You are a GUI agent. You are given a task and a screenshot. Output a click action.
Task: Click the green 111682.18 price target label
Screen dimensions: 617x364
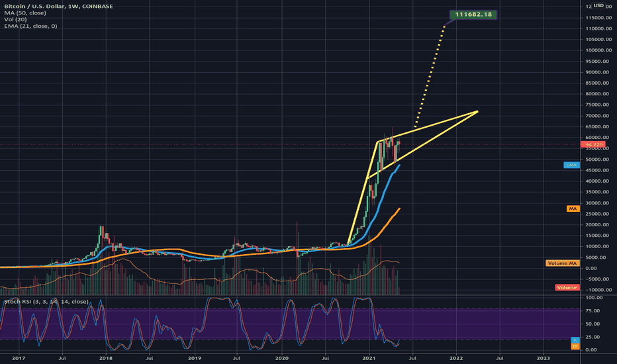click(473, 15)
